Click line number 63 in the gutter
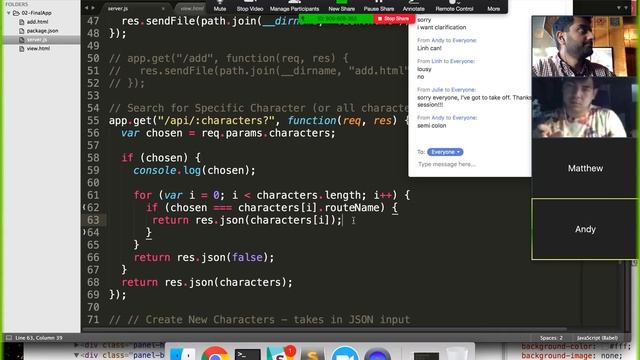This screenshot has width=640, height=360. click(93, 220)
